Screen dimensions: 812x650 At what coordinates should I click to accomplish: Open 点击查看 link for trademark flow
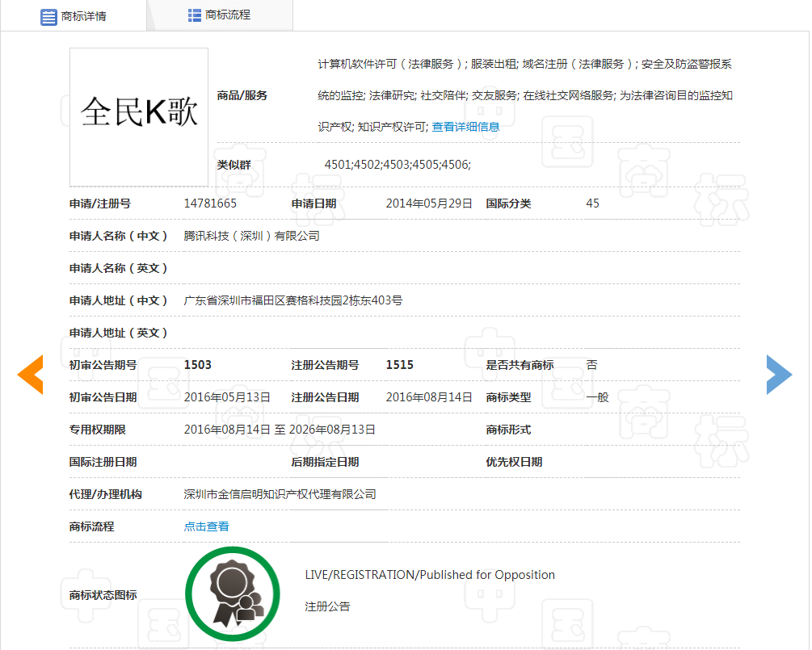(206, 526)
